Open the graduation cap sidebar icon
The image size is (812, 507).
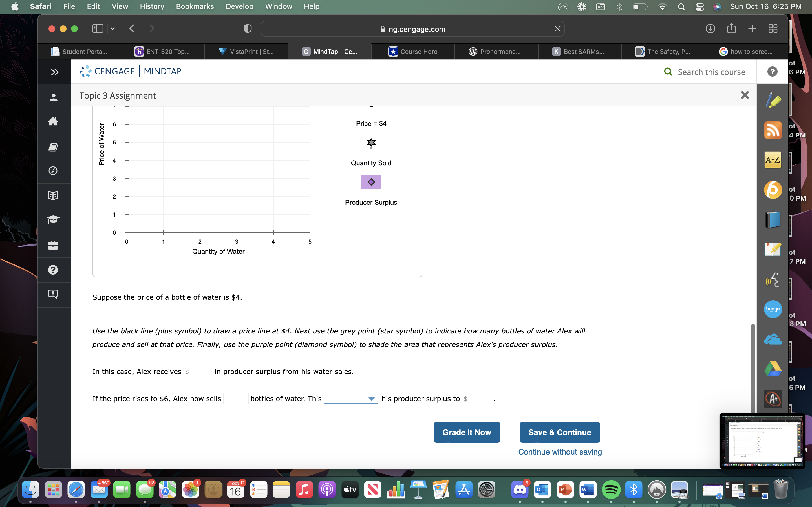[53, 220]
